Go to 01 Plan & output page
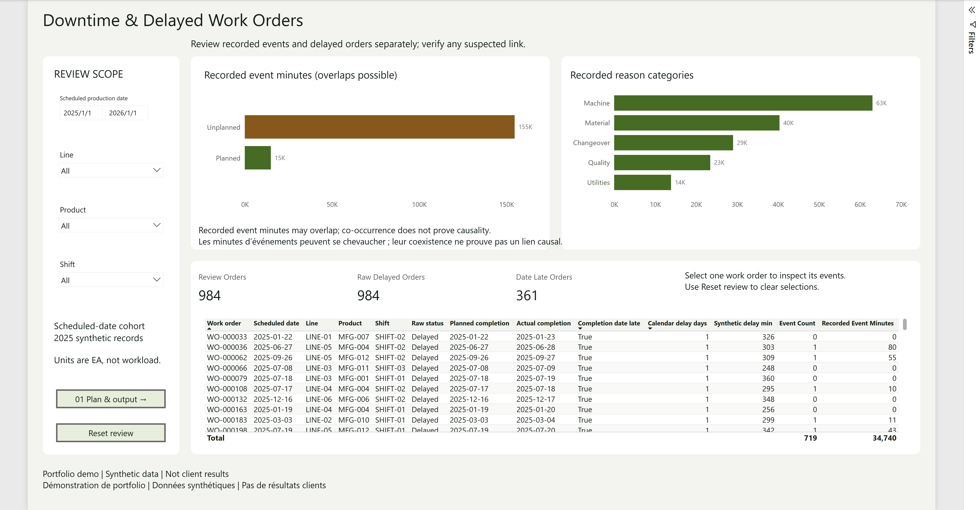This screenshot has height=510, width=980. point(111,399)
